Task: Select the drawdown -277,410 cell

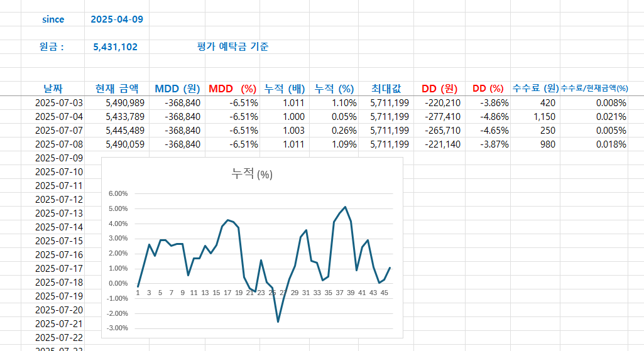Action: point(439,117)
